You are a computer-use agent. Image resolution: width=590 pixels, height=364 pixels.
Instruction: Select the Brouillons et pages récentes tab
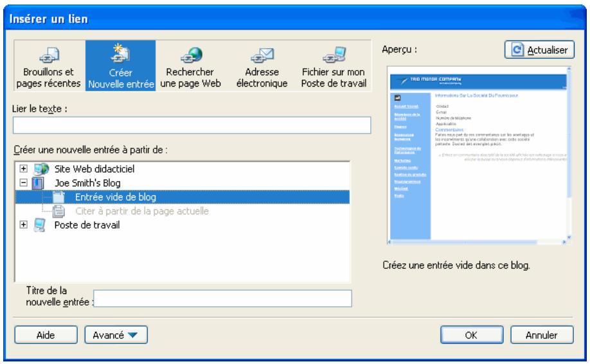(49, 66)
